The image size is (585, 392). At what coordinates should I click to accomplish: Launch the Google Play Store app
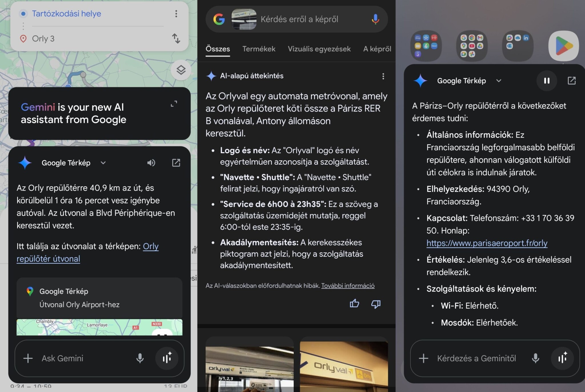point(564,46)
